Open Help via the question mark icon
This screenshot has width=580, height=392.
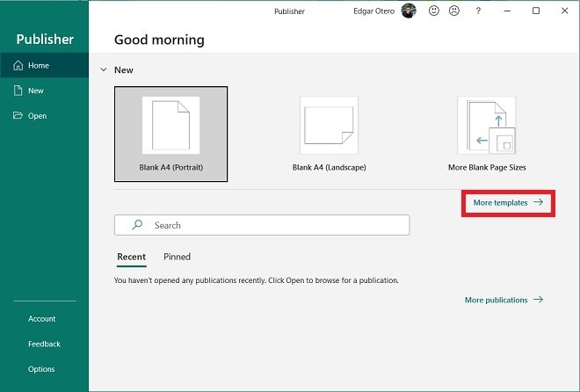tap(478, 11)
